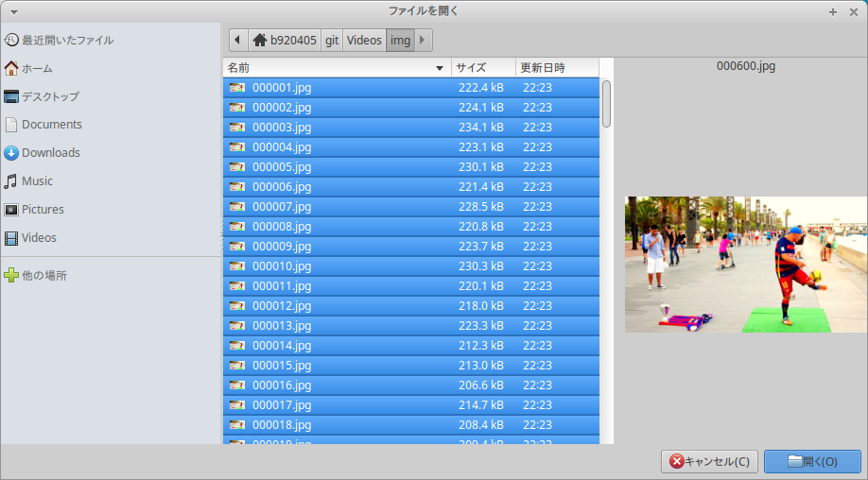
Task: Go to Home (ホーム) in sidebar
Action: pos(28,68)
